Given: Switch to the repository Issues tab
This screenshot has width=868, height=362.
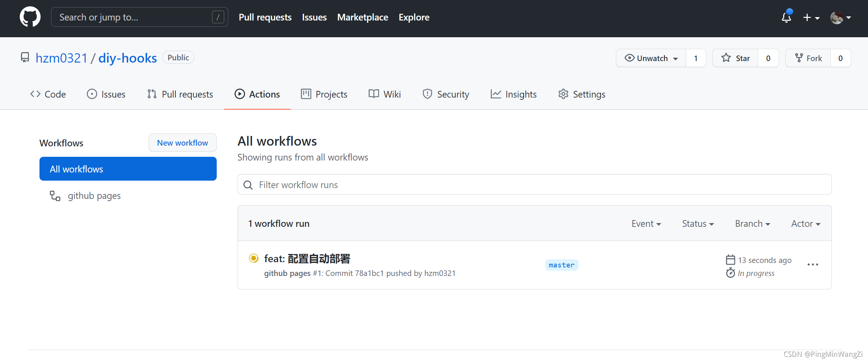Looking at the screenshot, I should [x=106, y=94].
